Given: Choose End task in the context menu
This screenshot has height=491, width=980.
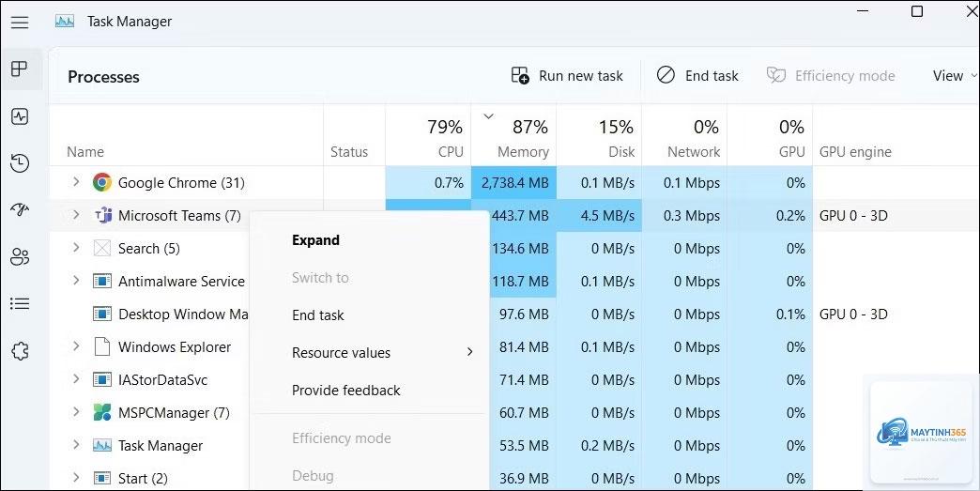Looking at the screenshot, I should tap(369, 315).
